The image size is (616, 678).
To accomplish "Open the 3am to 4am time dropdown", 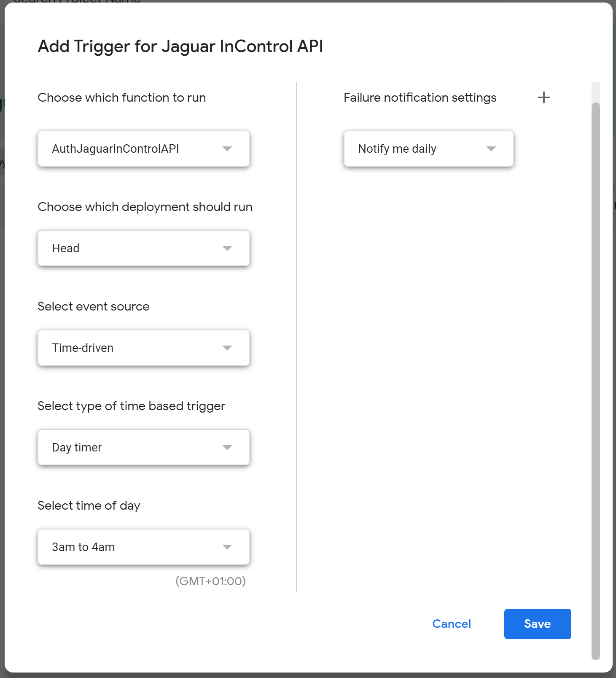I will pyautogui.click(x=144, y=547).
